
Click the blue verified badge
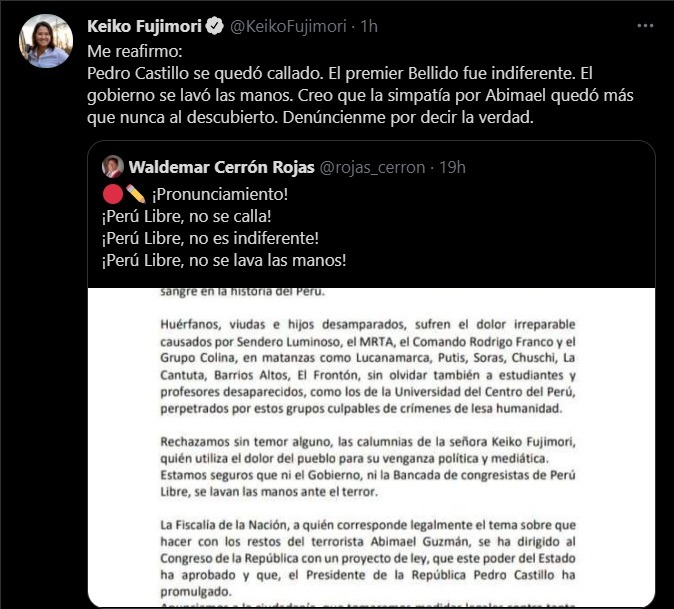click(x=214, y=26)
